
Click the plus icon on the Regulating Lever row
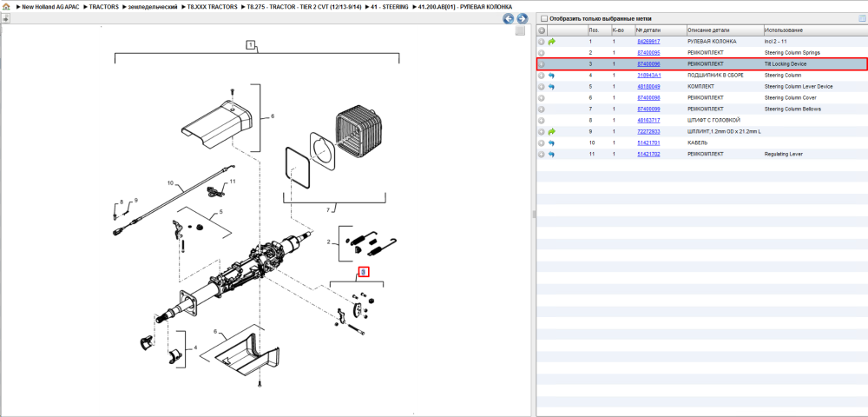(x=542, y=155)
